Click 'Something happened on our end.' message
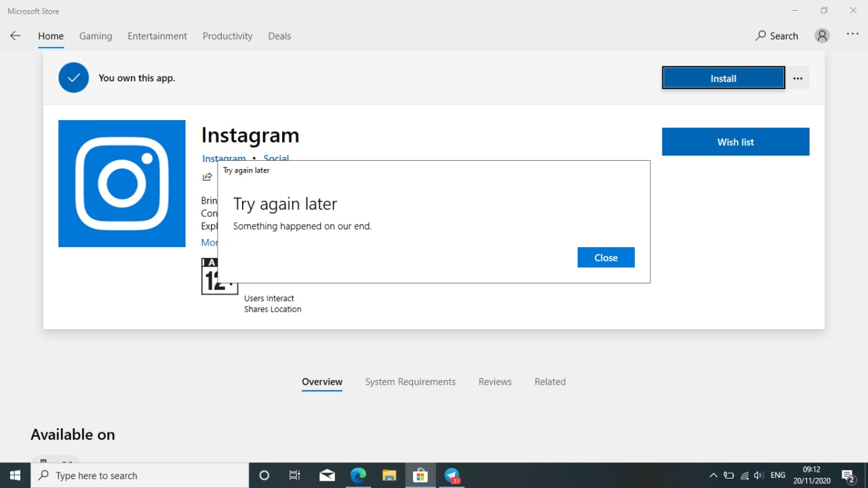 [x=302, y=226]
